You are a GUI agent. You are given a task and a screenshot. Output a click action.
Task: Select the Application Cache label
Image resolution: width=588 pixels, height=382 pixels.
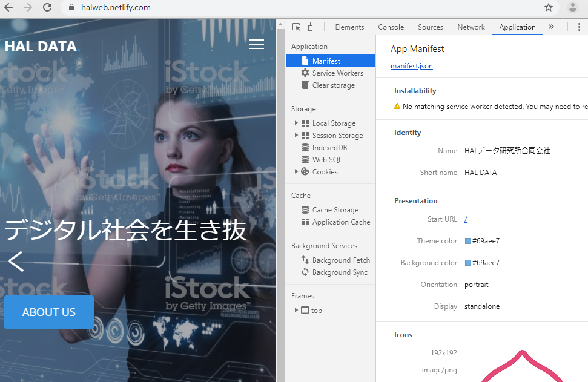342,222
